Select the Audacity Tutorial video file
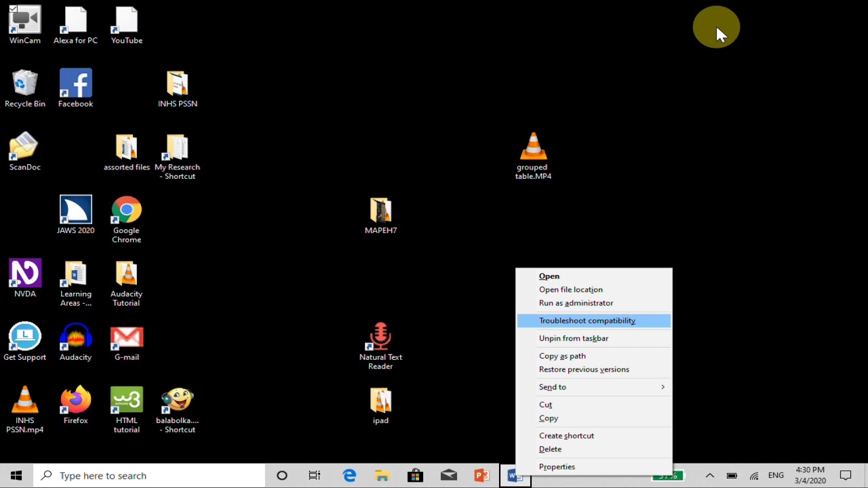Screen dimensions: 868x488 point(127,283)
